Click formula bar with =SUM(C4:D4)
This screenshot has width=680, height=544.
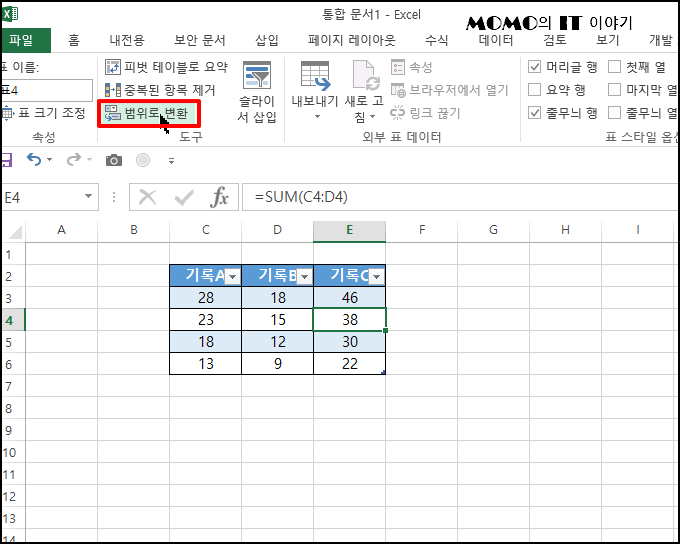(x=460, y=197)
